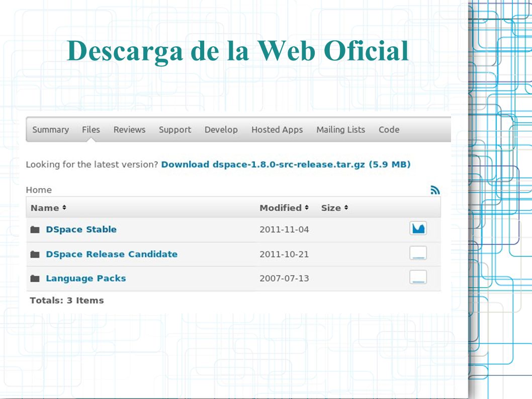Click the 2007-07-13 modified date
The image size is (532, 399).
[x=284, y=278]
